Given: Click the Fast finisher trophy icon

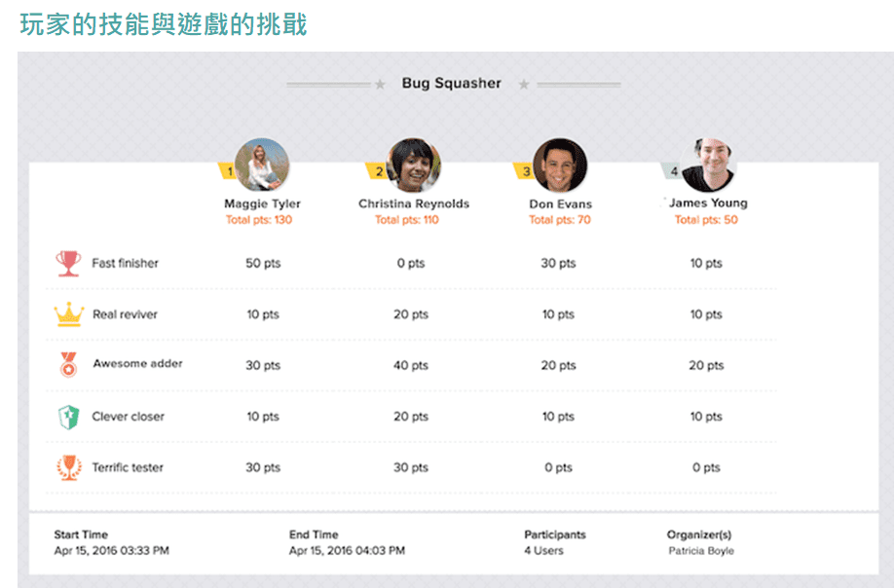Looking at the screenshot, I should (x=68, y=263).
